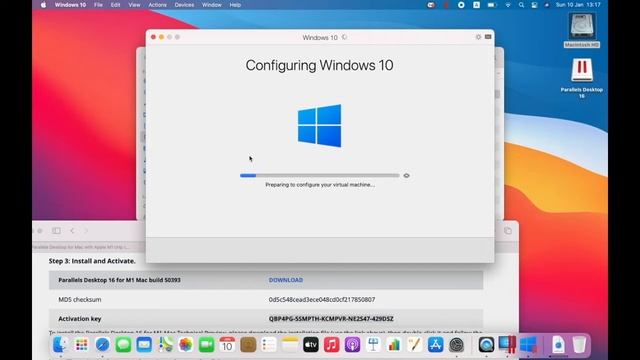Open the Window menu

coord(212,5)
